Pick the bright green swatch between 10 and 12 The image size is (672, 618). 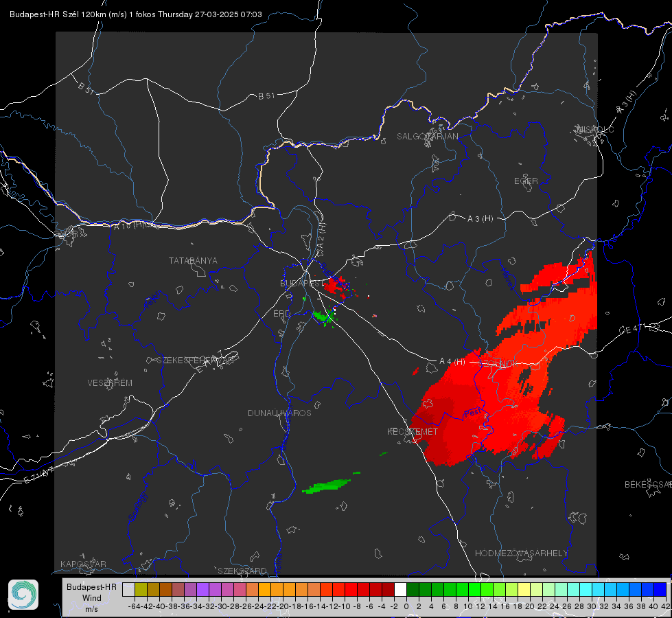[x=474, y=589]
